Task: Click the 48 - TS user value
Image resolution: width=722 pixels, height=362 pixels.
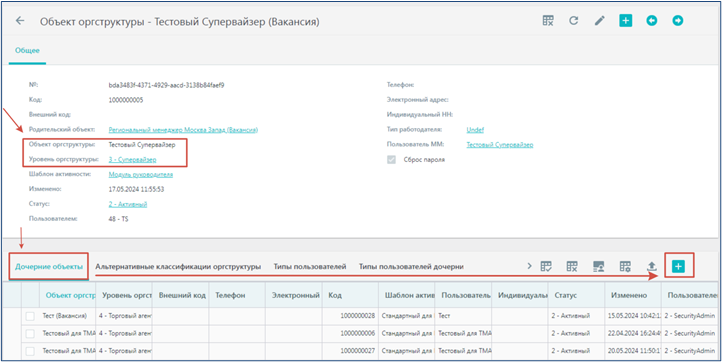Action: [118, 219]
